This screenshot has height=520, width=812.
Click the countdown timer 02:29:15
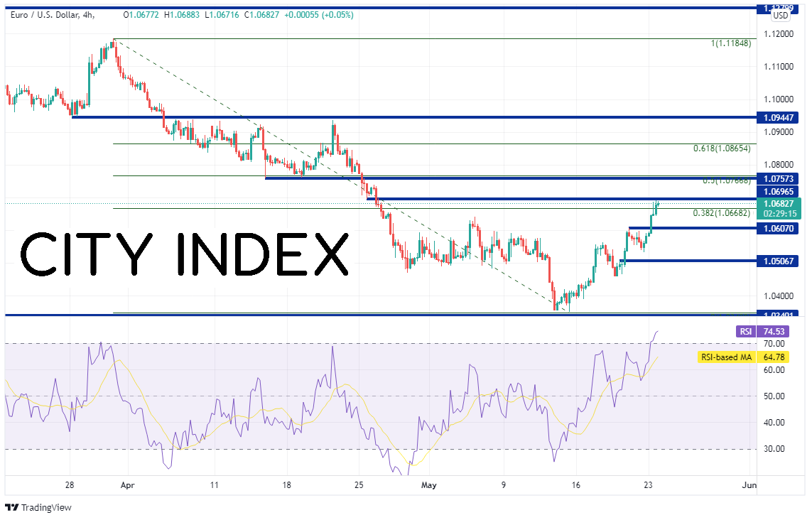pos(780,214)
